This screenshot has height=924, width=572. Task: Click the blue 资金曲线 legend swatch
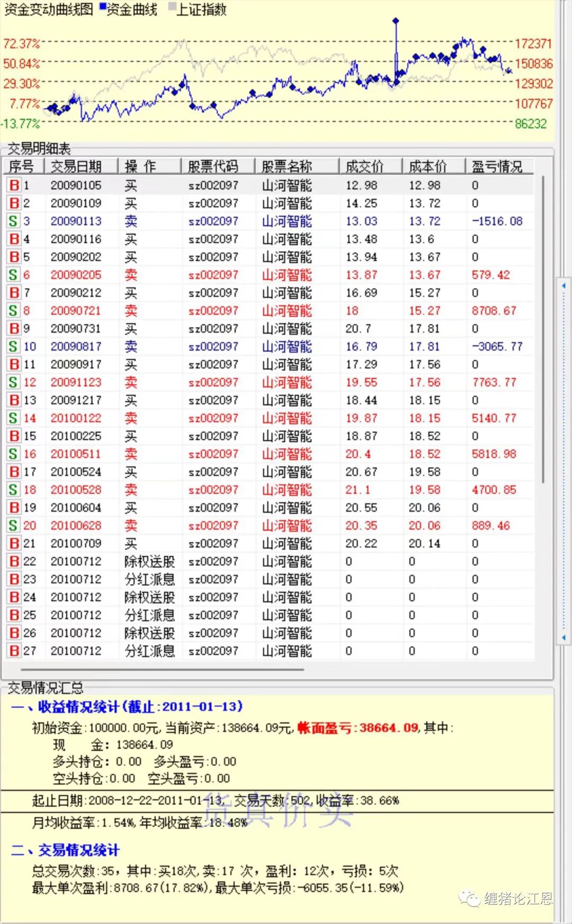[x=103, y=6]
